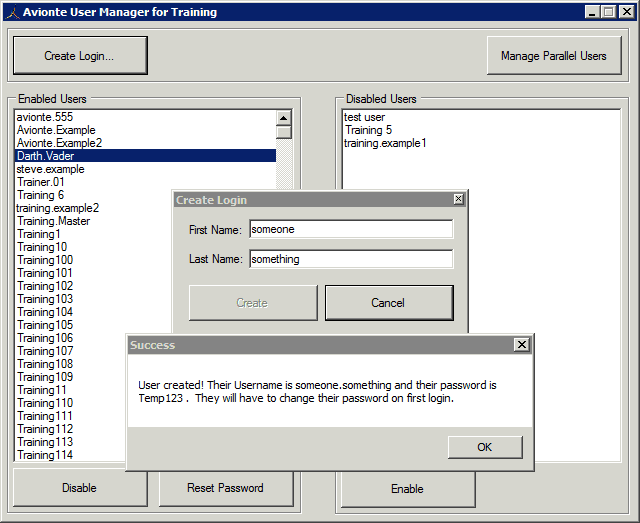640x523 pixels.
Task: Select Training.Master user
Action: [93, 221]
